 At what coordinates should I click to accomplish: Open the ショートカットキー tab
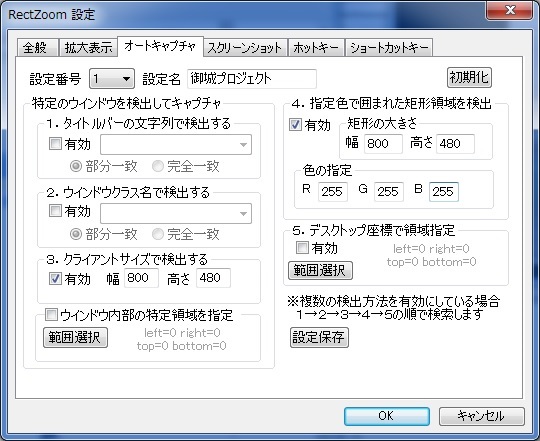click(x=389, y=48)
